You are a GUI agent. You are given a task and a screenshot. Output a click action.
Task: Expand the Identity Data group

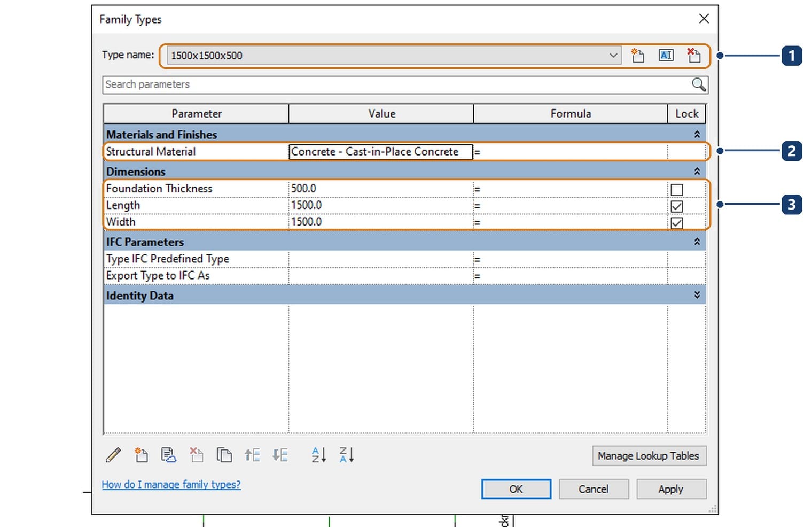pos(697,295)
